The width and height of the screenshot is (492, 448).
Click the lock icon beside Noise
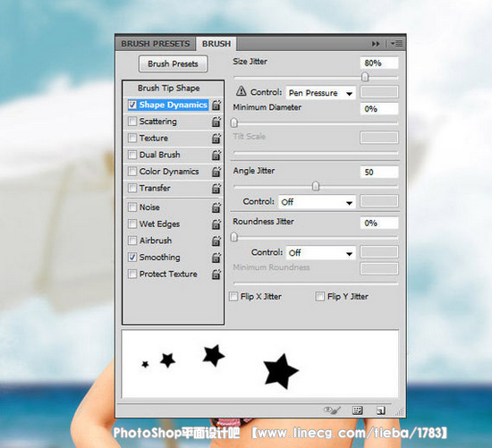216,207
